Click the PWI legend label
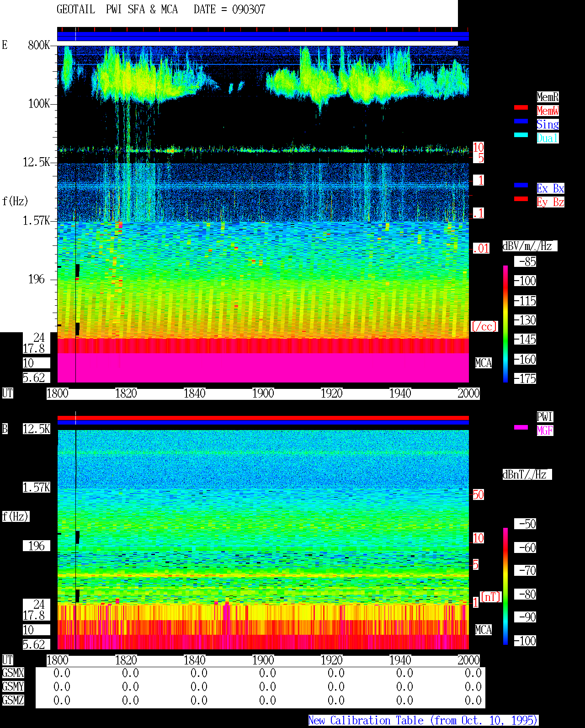The width and height of the screenshot is (585, 728). point(545,417)
